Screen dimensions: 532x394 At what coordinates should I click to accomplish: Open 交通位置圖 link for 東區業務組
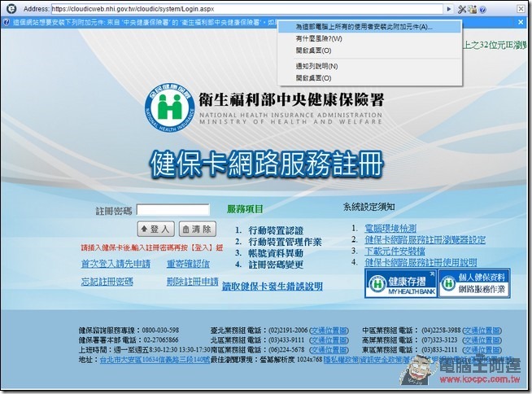(x=482, y=349)
